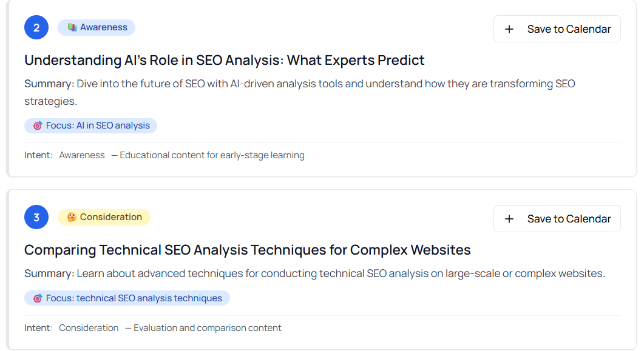Click the summary text about AI-driven analysis tools
Screen dimensions: 644x351
coord(299,92)
